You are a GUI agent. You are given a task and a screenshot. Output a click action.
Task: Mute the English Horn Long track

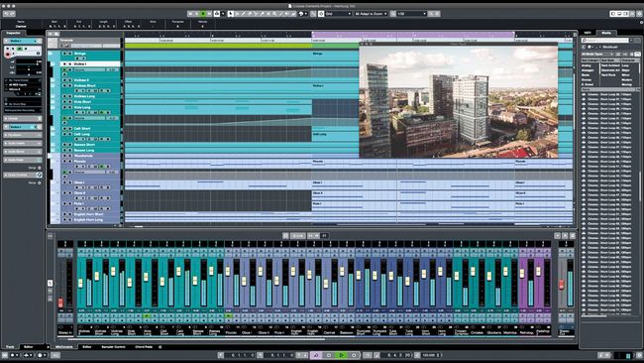tap(64, 219)
